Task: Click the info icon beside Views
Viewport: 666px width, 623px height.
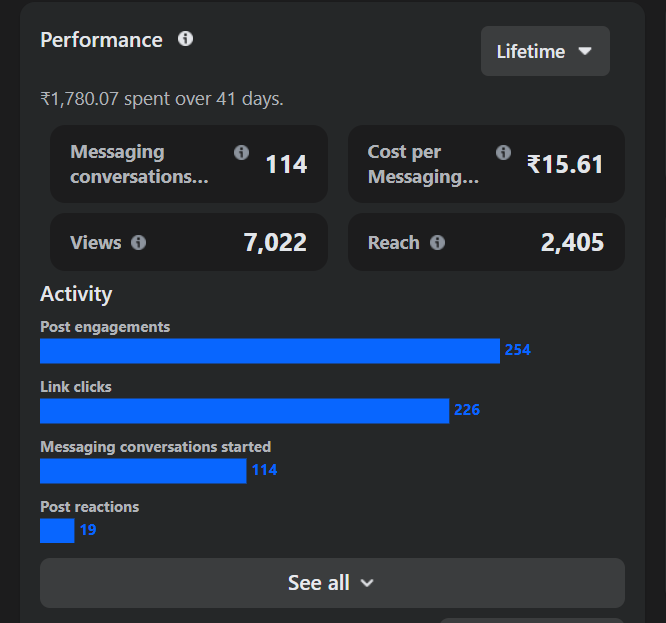Action: tap(138, 242)
